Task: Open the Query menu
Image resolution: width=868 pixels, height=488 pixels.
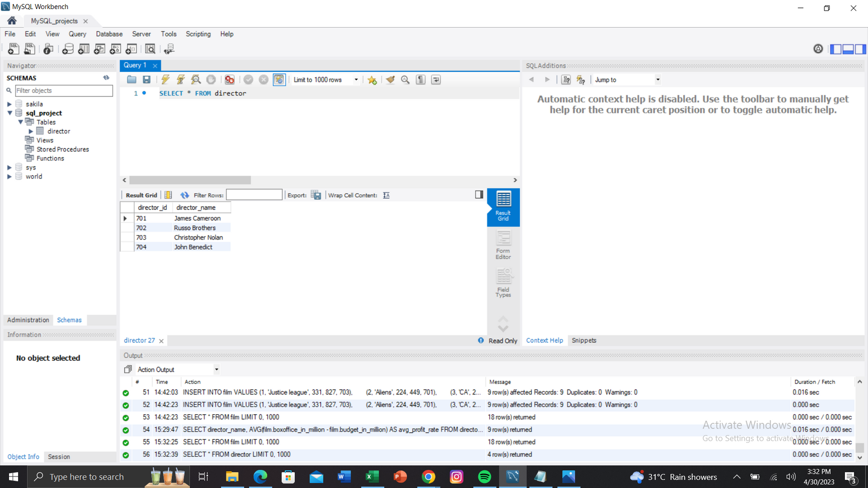Action: tap(77, 34)
